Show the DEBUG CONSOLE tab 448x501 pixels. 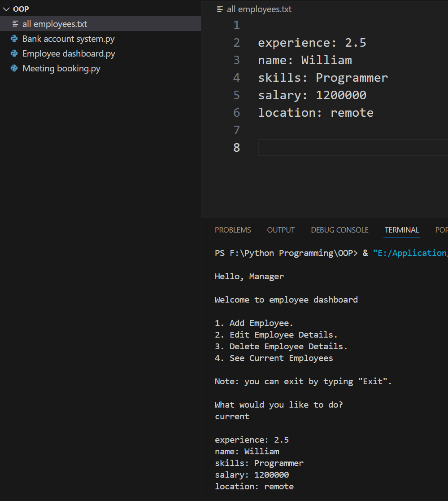pos(339,230)
